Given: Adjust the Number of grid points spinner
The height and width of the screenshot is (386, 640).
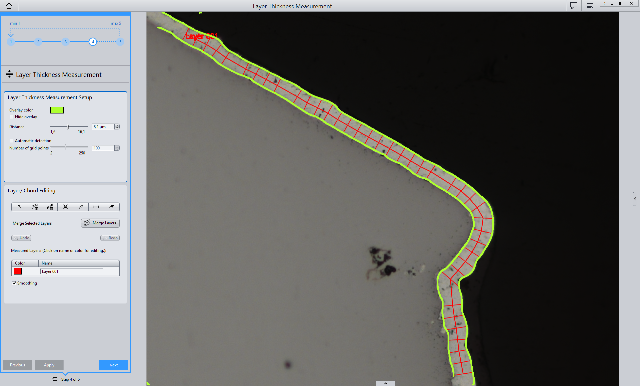Looking at the screenshot, I should click(117, 148).
